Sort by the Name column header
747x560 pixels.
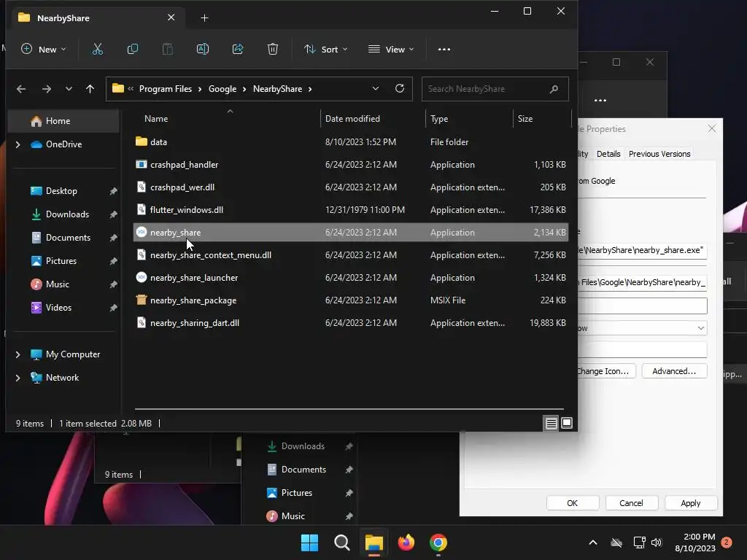click(156, 119)
